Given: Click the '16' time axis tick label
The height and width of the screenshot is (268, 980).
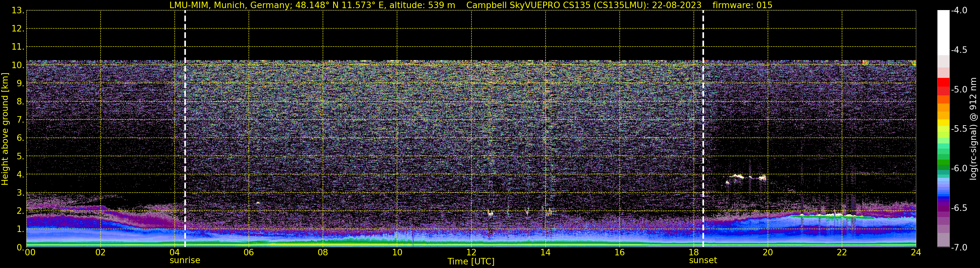Looking at the screenshot, I should click(x=620, y=252).
